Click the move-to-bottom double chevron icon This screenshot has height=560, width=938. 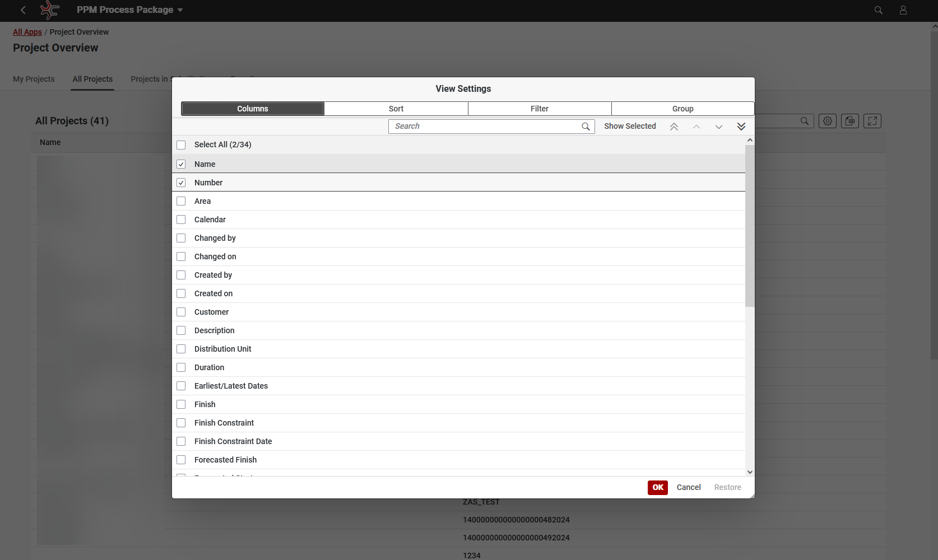click(x=741, y=127)
